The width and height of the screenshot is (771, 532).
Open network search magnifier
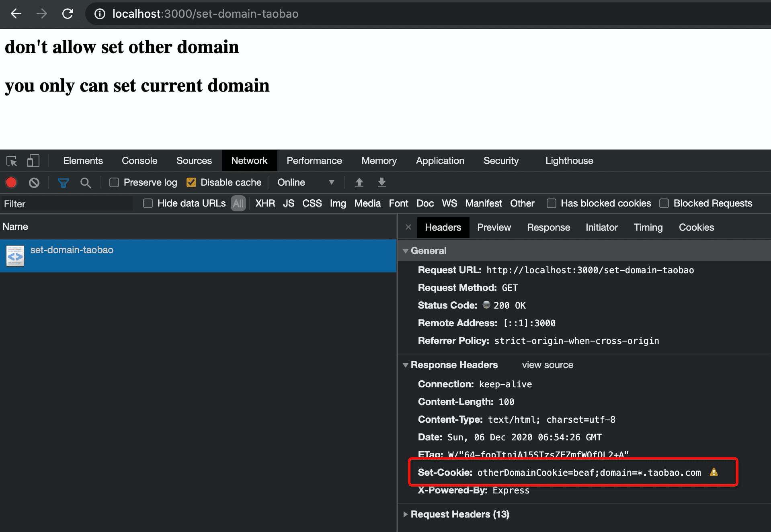85,183
